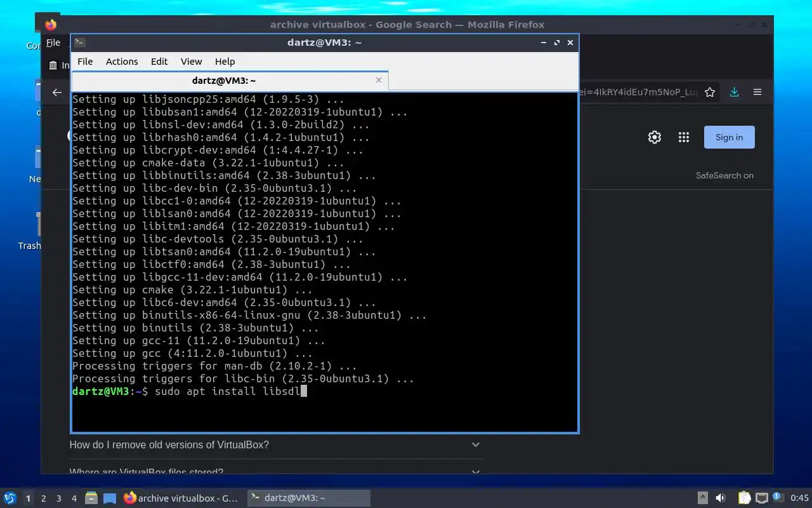
Task: Open the clipboard manager tray icon
Action: 745,498
